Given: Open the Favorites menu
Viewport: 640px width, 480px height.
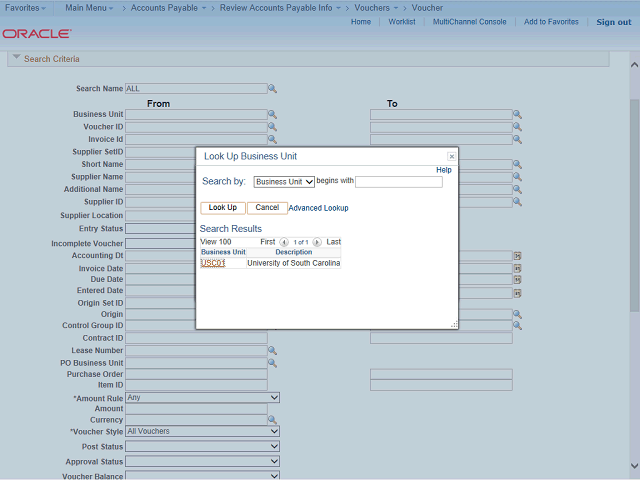Looking at the screenshot, I should pyautogui.click(x=26, y=7).
